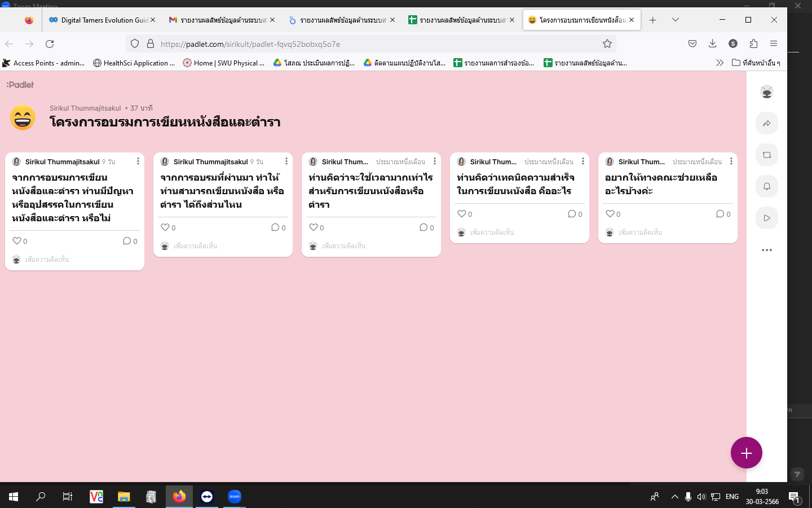Click the purple add post plus button
This screenshot has height=508, width=812.
(x=746, y=453)
